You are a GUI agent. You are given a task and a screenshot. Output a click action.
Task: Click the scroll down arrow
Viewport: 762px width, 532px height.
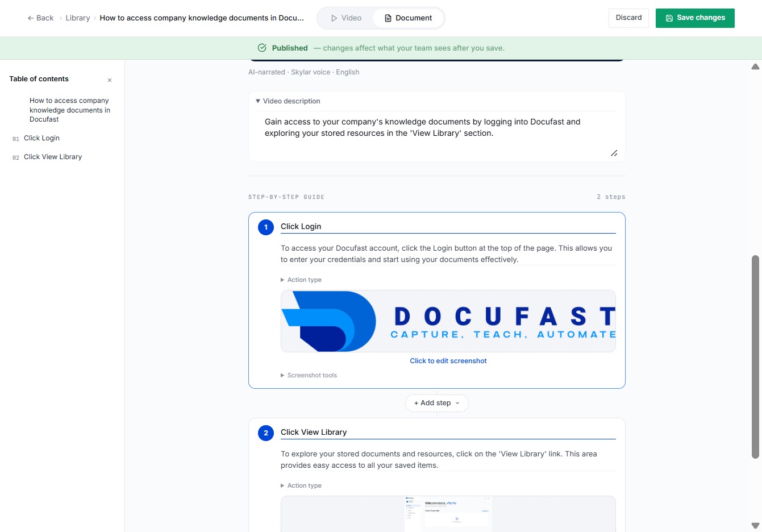755,526
